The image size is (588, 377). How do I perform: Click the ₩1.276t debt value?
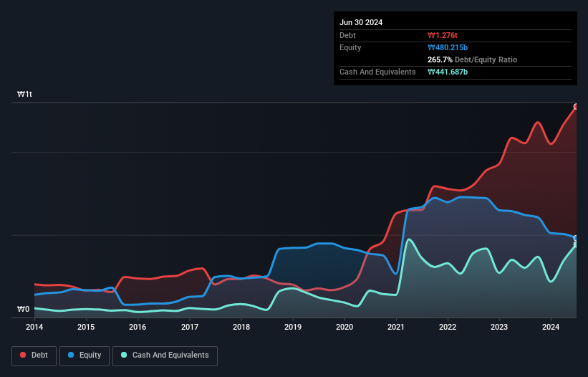pyautogui.click(x=443, y=35)
